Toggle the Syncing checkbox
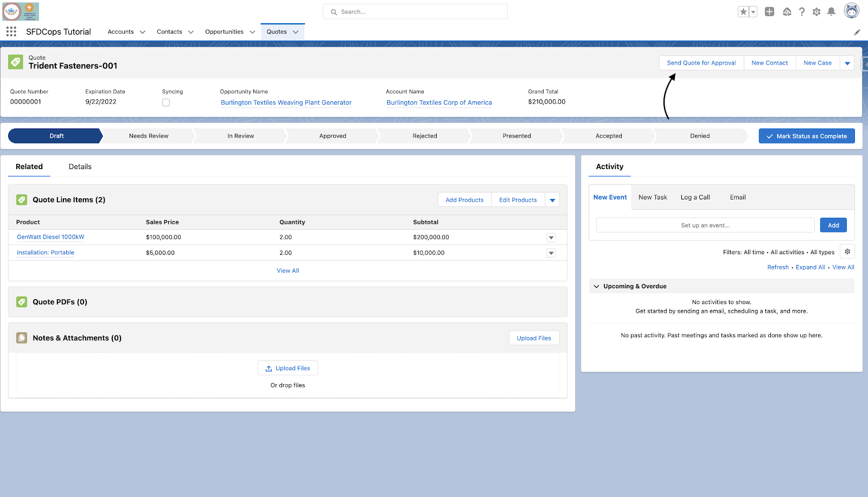The width and height of the screenshot is (868, 497). pyautogui.click(x=166, y=102)
